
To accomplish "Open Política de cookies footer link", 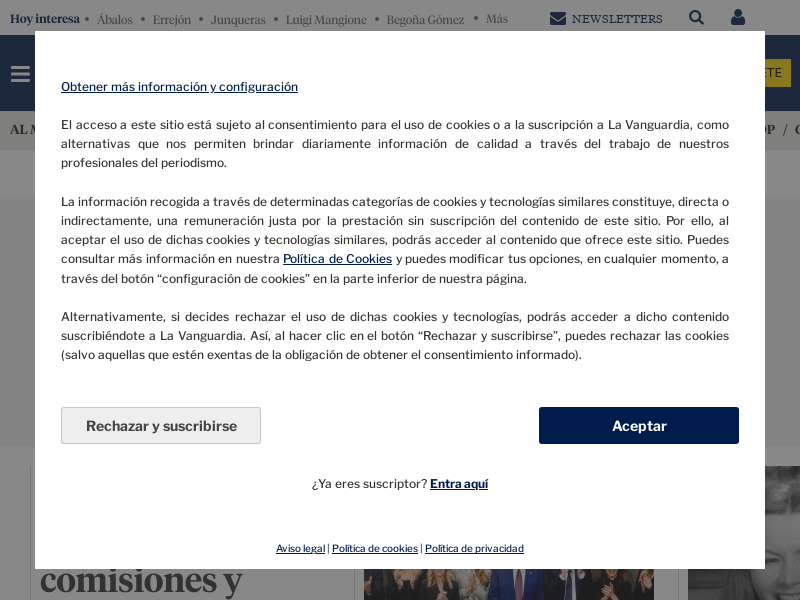I will [375, 548].
